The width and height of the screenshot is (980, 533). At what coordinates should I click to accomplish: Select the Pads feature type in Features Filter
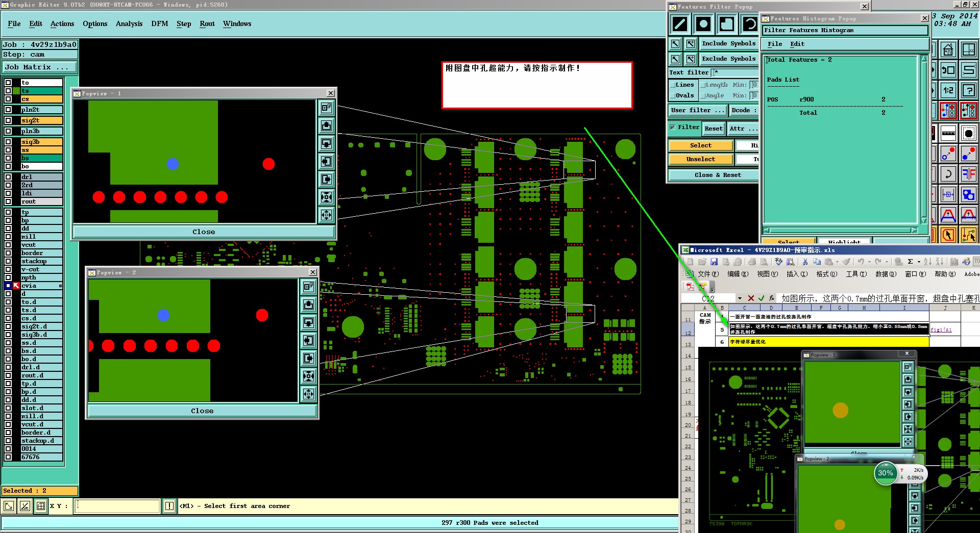point(703,24)
